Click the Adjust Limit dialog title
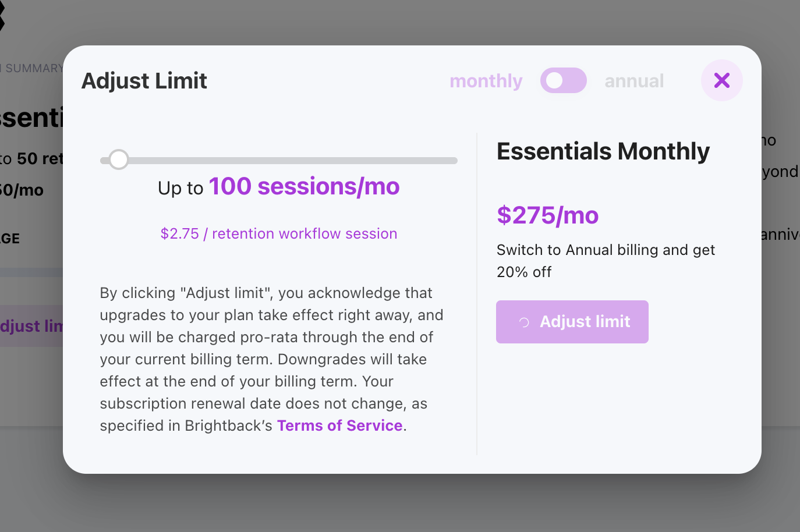 click(144, 81)
